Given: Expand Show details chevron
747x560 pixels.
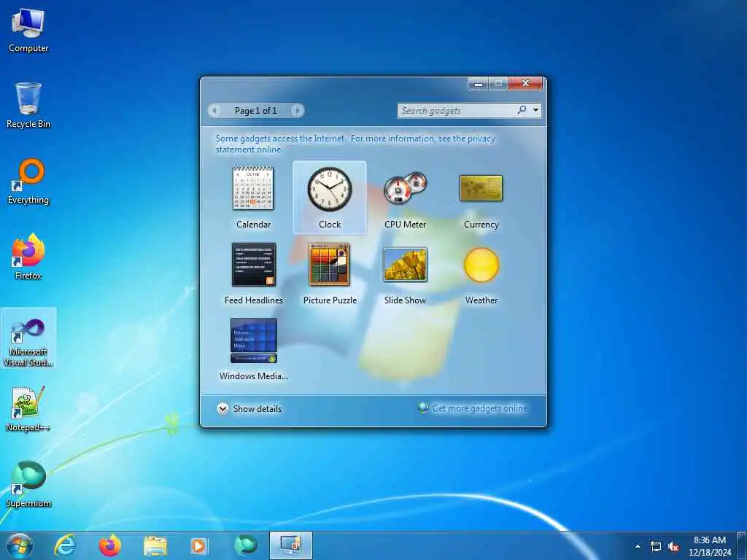Looking at the screenshot, I should pyautogui.click(x=222, y=408).
